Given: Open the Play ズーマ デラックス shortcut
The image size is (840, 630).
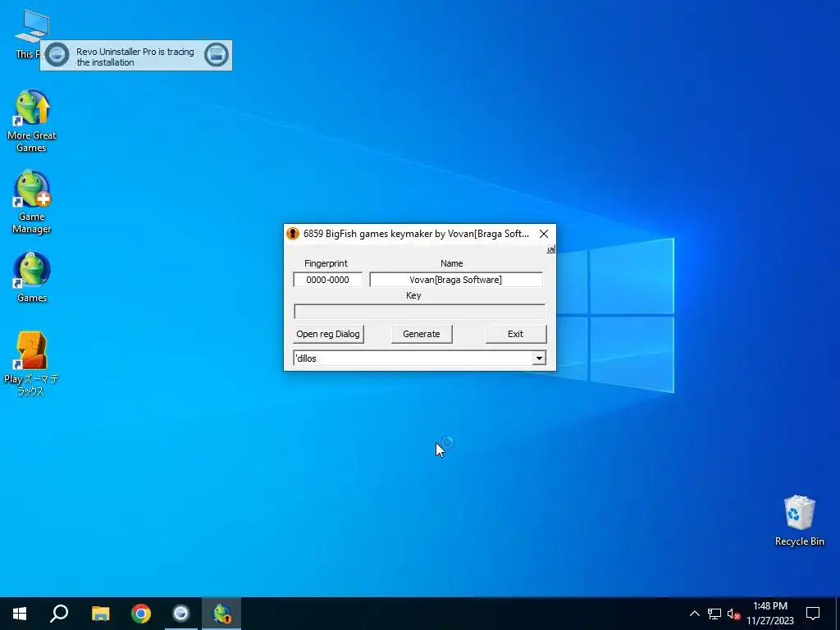Looking at the screenshot, I should point(31,363).
